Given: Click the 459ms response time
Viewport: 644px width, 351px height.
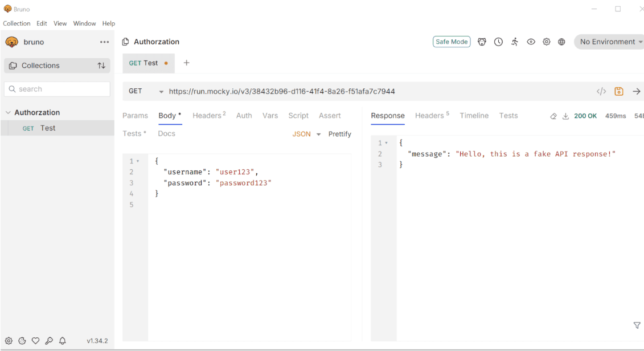Looking at the screenshot, I should click(616, 116).
